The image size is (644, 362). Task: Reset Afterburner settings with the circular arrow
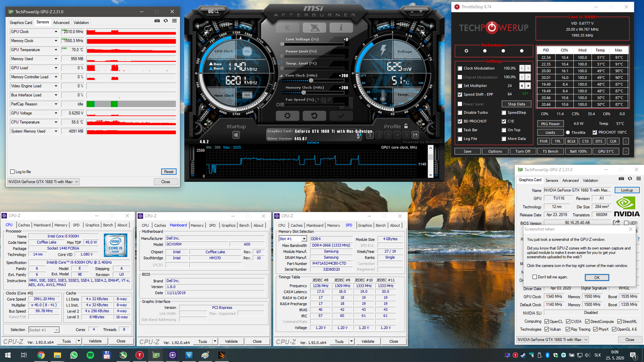tap(314, 116)
